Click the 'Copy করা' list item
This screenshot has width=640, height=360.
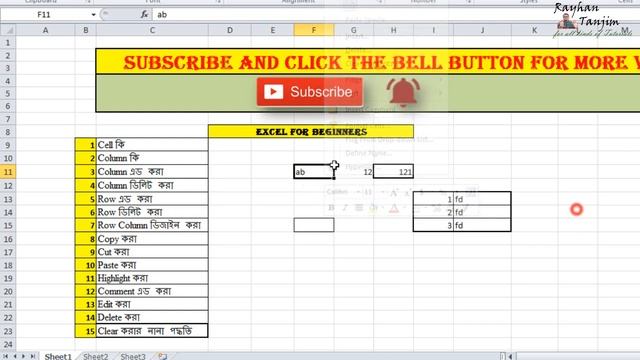click(x=152, y=239)
